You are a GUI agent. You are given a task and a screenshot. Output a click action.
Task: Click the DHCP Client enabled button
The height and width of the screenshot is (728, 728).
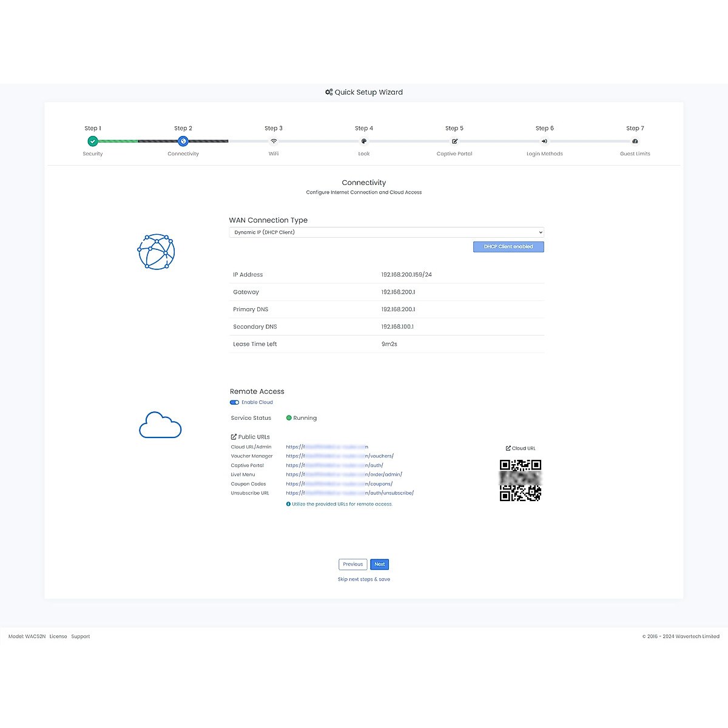coord(508,247)
